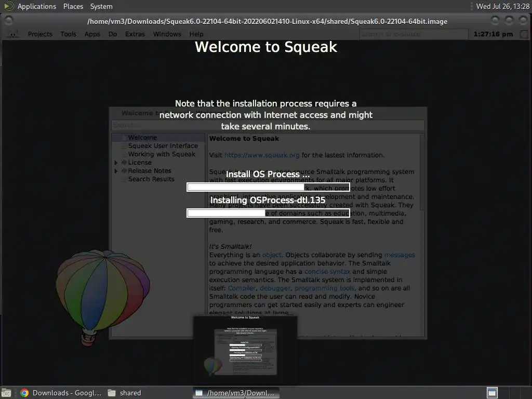Screen dimensions: 532x399
Task: Follow the 'Compiler' hyperlink
Action: click(242, 288)
